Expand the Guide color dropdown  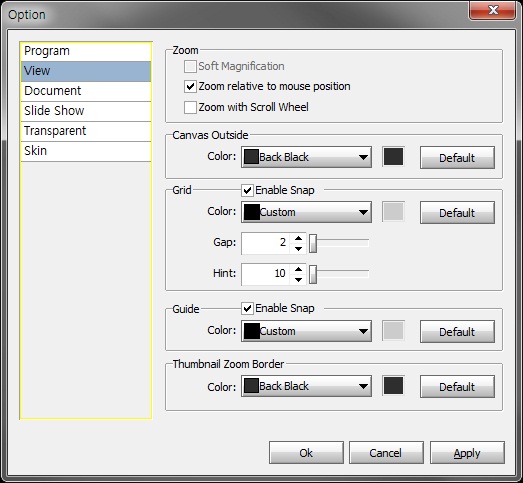(x=306, y=331)
